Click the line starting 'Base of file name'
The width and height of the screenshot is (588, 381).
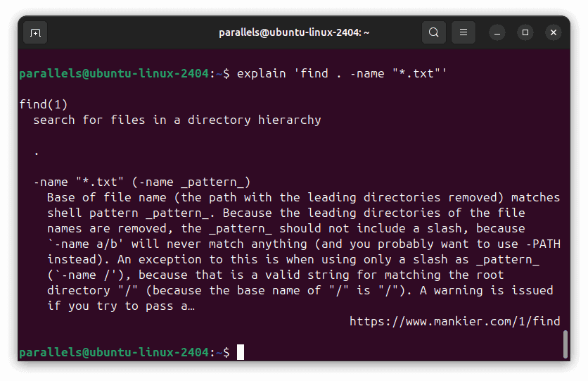tap(303, 197)
